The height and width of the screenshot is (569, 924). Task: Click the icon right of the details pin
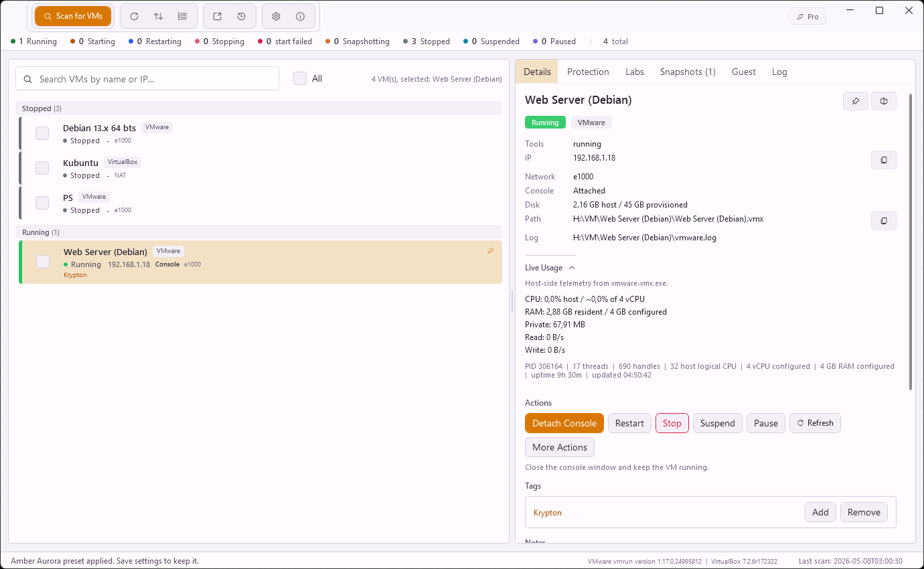coord(884,101)
